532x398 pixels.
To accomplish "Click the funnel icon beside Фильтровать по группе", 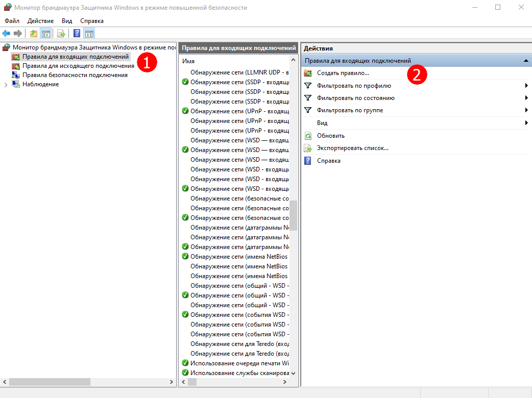I will (x=308, y=110).
